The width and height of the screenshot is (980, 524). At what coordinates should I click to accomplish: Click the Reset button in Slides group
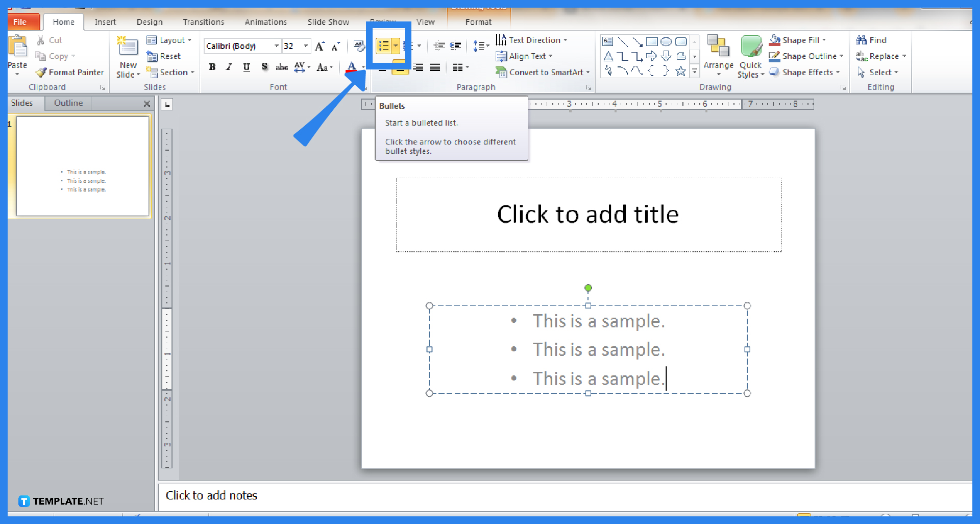(x=164, y=56)
